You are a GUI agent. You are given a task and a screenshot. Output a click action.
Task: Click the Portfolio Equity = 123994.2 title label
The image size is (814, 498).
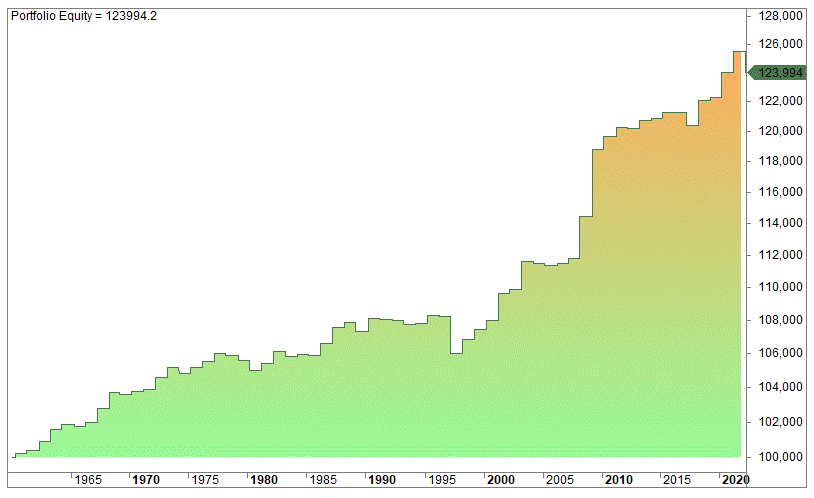pos(76,17)
